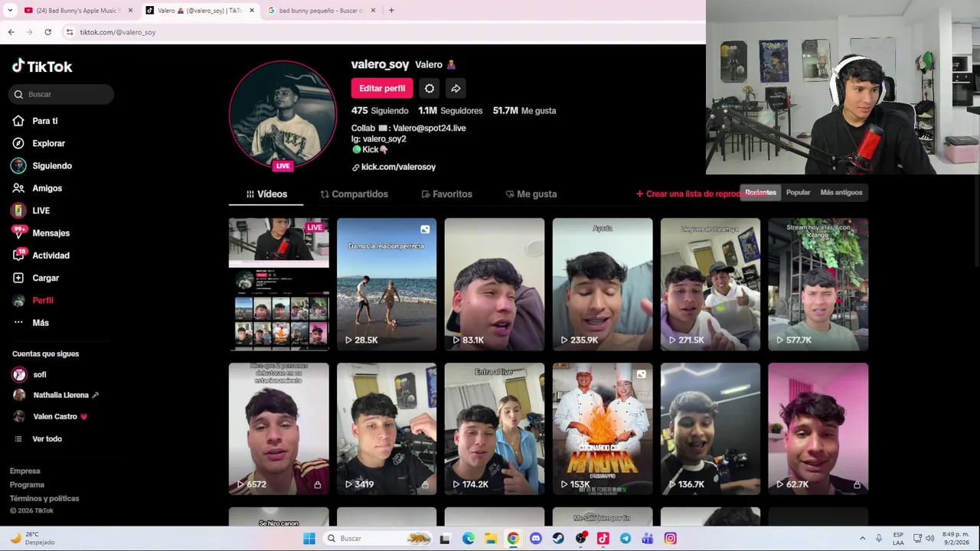Click the profile avatar with LIVE badge
The height and width of the screenshot is (551, 980).
[x=283, y=115]
